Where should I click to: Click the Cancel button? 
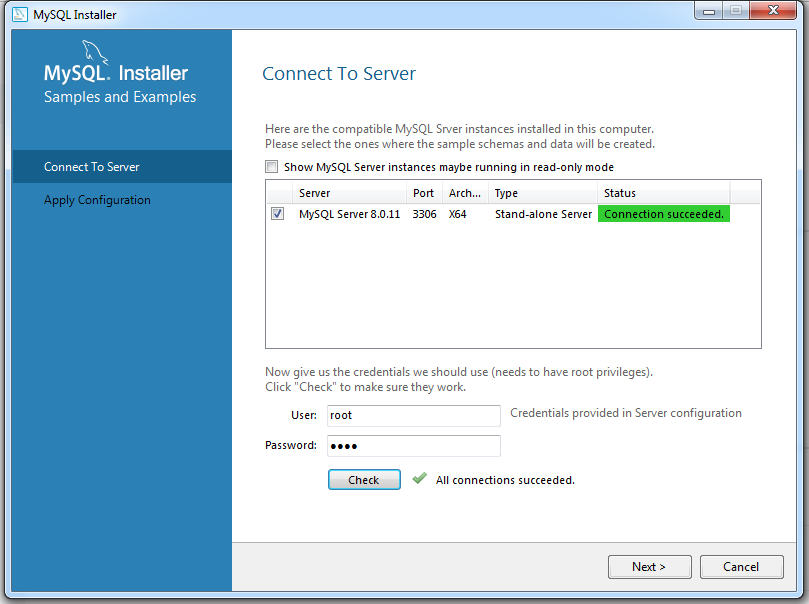(x=741, y=567)
